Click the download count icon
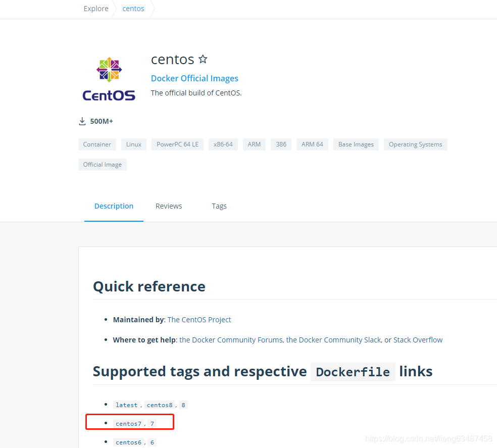This screenshot has width=497, height=448. (82, 121)
